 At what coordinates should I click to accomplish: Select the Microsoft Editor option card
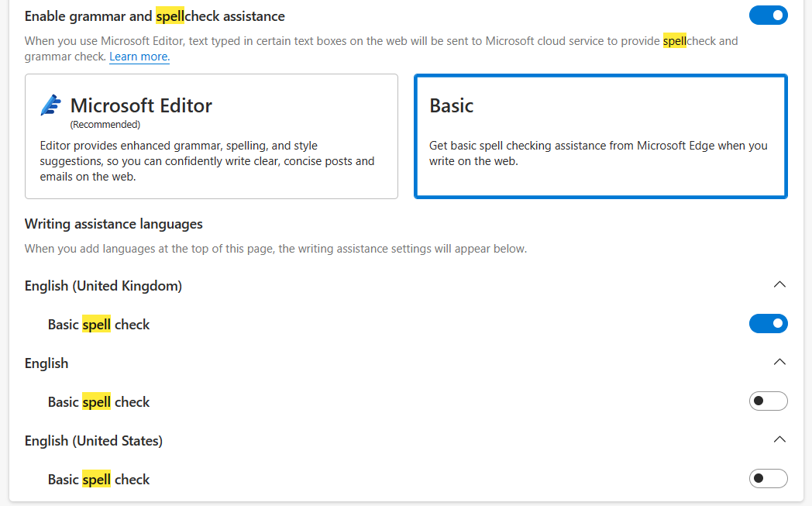pos(212,136)
